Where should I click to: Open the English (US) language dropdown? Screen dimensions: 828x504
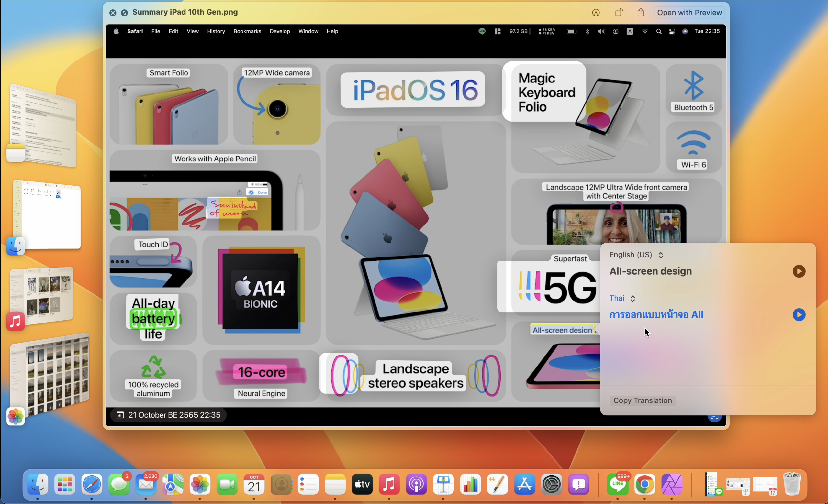click(636, 255)
